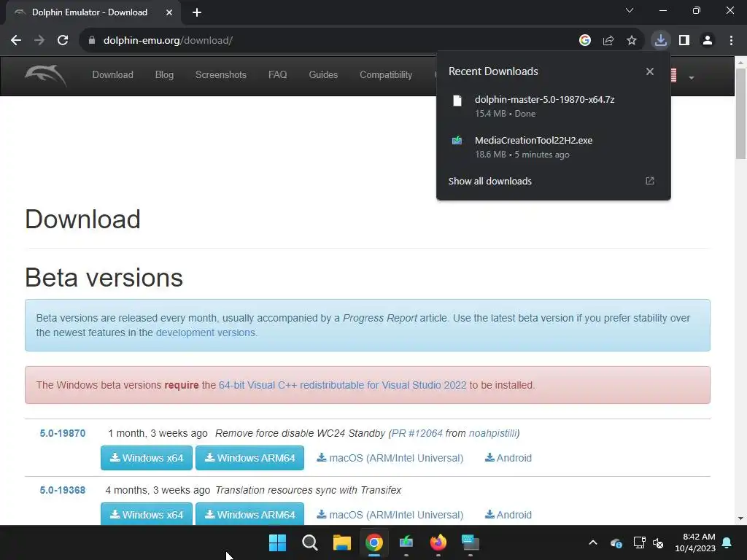Open the tab search chevron
This screenshot has width=747, height=560.
coord(630,10)
